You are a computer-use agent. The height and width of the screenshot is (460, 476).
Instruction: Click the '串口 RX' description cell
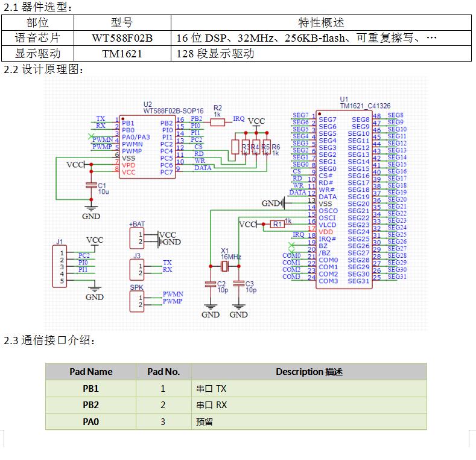[309, 405]
